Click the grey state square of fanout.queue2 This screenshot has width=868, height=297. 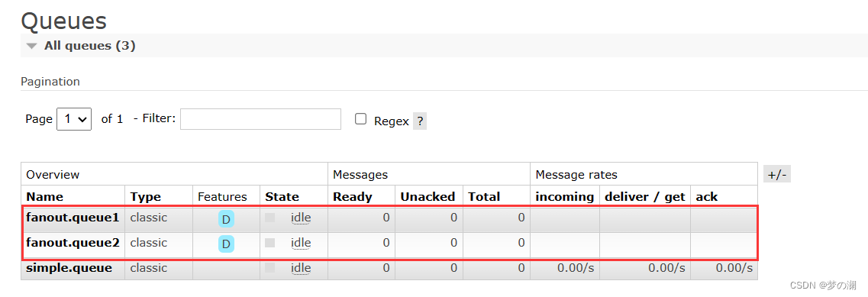270,243
